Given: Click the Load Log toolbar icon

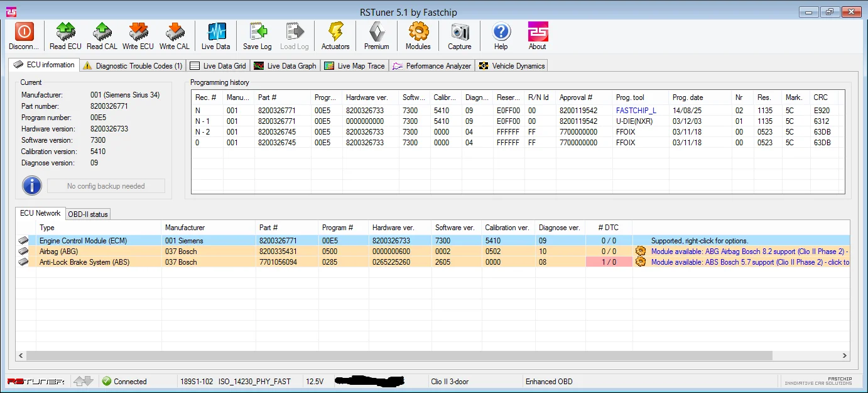Looking at the screenshot, I should click(x=294, y=31).
